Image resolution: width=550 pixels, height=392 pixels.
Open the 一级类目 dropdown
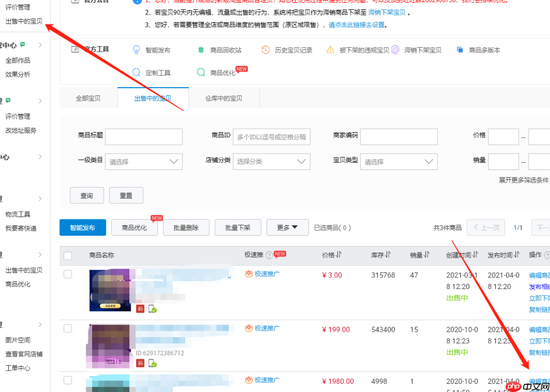click(x=144, y=162)
